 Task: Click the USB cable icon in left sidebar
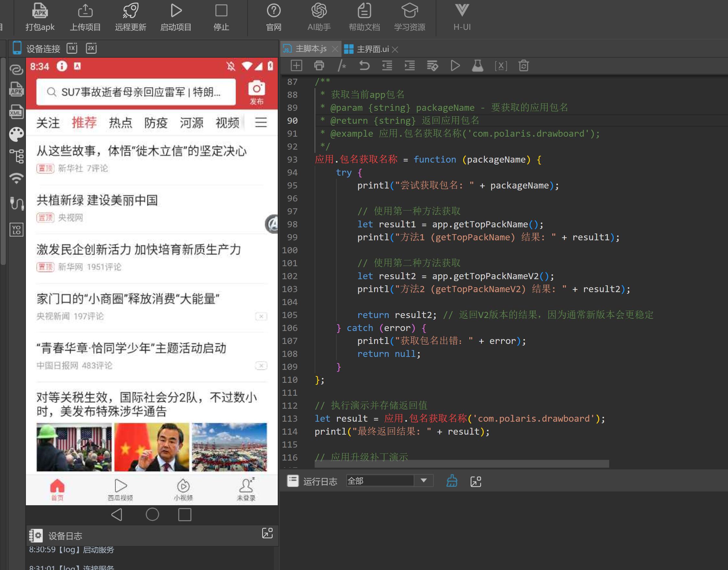tap(17, 203)
